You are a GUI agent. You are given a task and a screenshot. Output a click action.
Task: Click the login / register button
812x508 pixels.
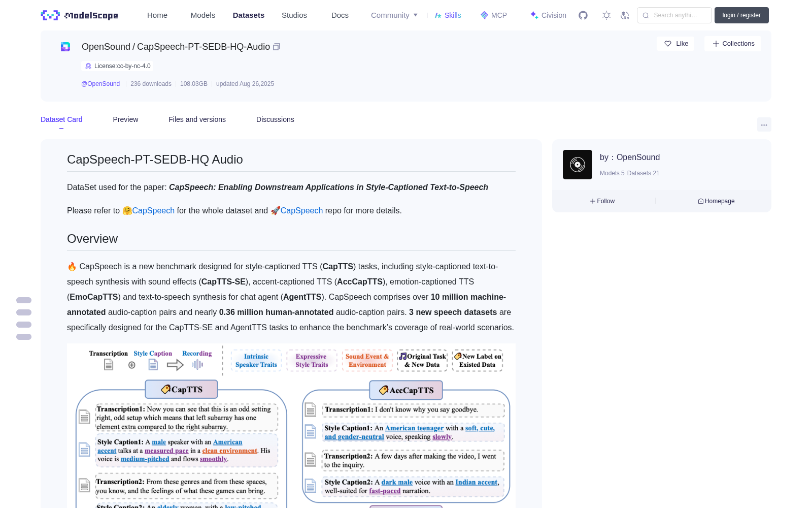coord(741,15)
